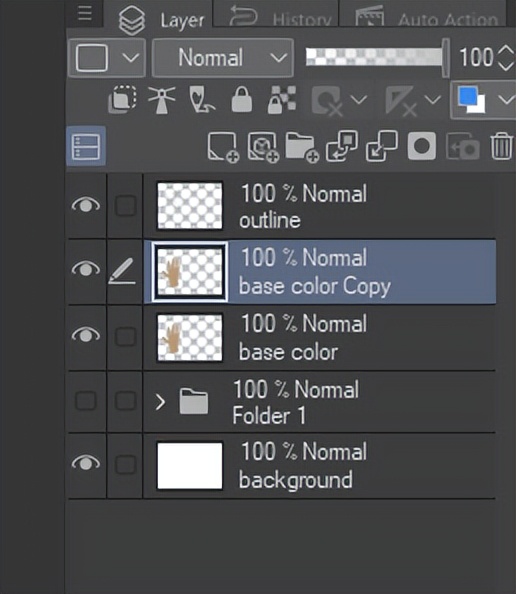Show the Folder 1 layer folder
The width and height of the screenshot is (516, 594).
(86, 400)
